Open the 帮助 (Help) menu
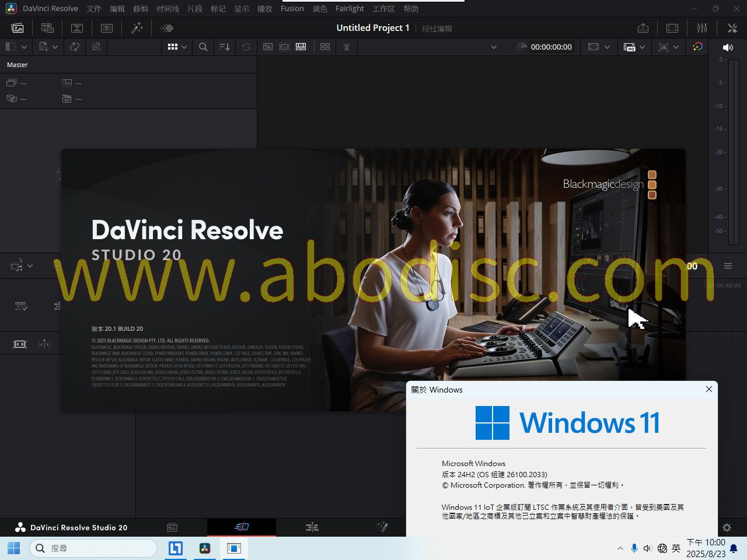747x560 pixels. click(x=411, y=9)
